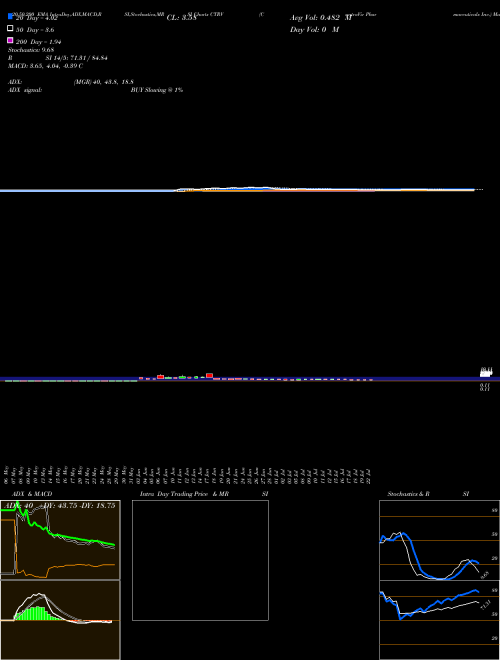Viewport: 500px width, 660px height.
Task: Click the blue 20 Day EMA swatch
Action: point(11,16)
